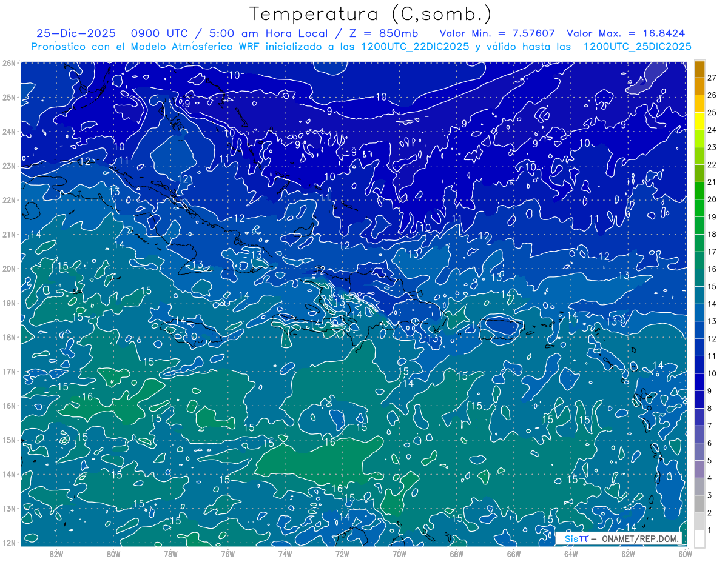Click the '25N' latitude axis label
Image resolution: width=728 pixels, height=562 pixels.
click(8, 98)
